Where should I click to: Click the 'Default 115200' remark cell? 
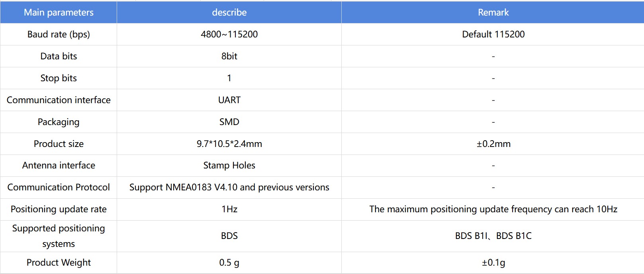[x=493, y=34]
